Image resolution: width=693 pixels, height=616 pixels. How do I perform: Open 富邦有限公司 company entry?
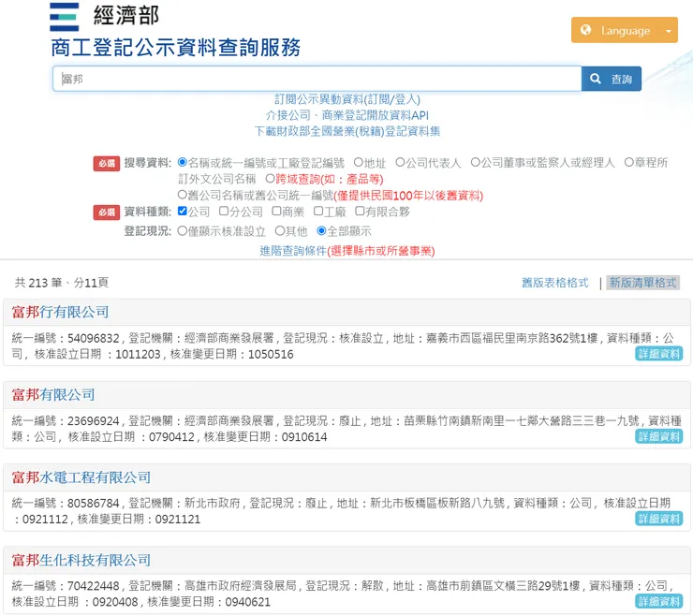pyautogui.click(x=53, y=395)
